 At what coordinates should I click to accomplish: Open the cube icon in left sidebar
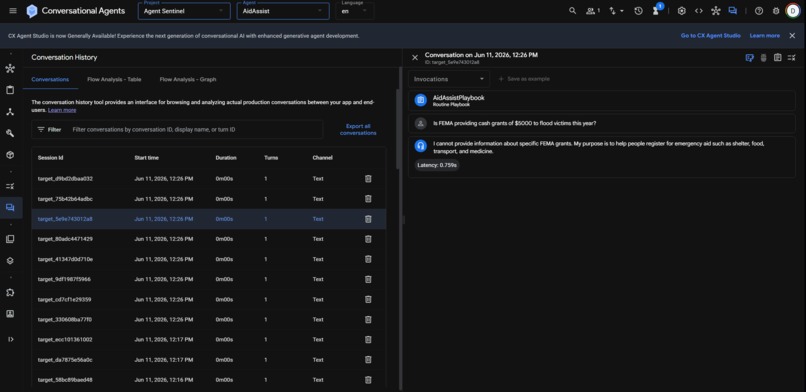tap(10, 155)
